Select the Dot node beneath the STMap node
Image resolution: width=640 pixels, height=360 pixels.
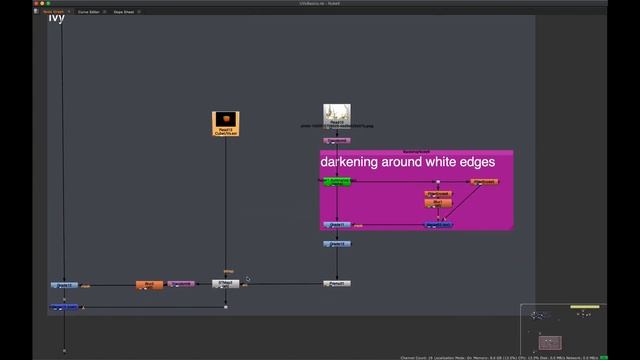coord(226,307)
